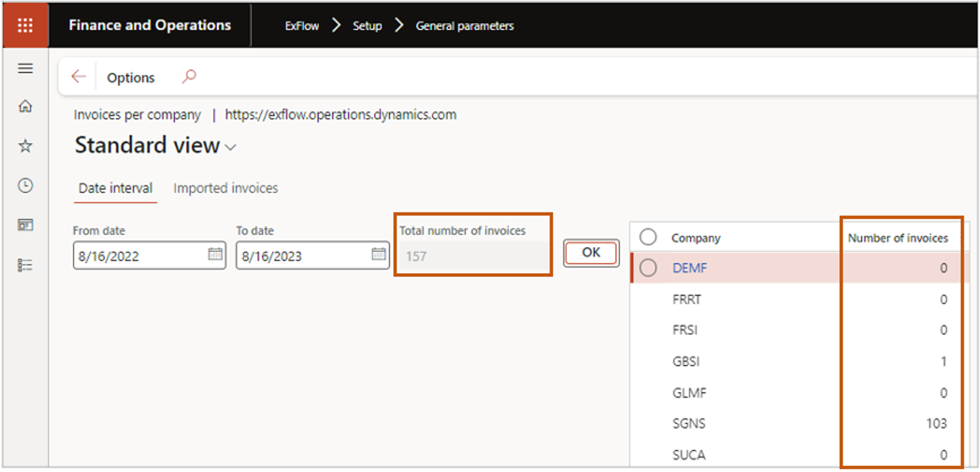Select the GBSI company row
This screenshot has width=980, height=472.
click(799, 362)
